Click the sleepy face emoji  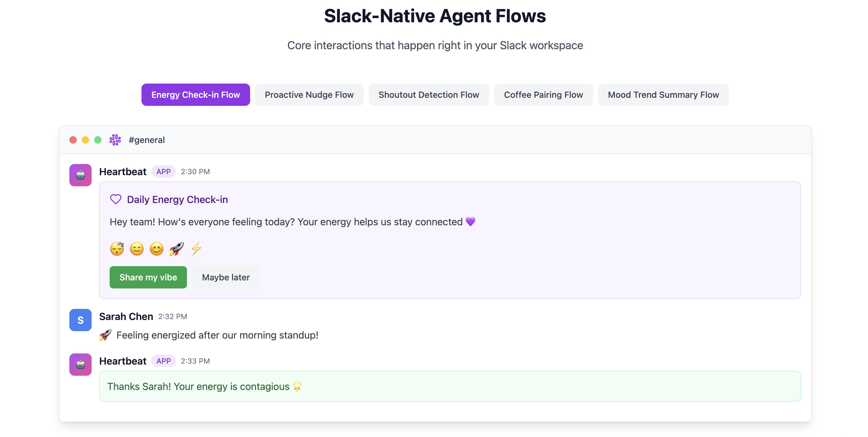pos(117,249)
